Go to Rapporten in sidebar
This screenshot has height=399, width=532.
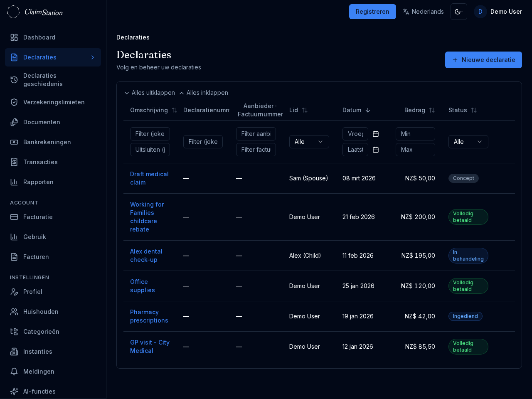[x=38, y=182]
